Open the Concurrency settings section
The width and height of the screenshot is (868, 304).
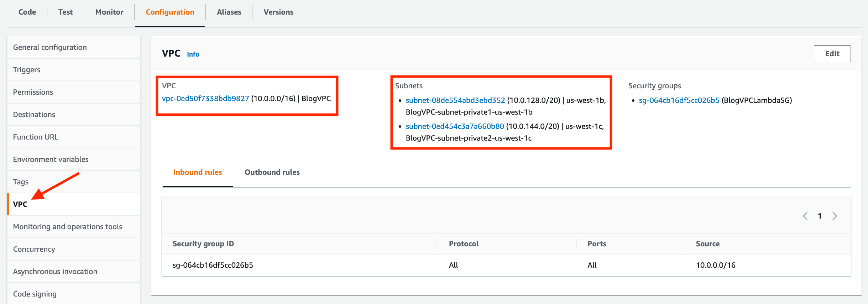(x=34, y=249)
